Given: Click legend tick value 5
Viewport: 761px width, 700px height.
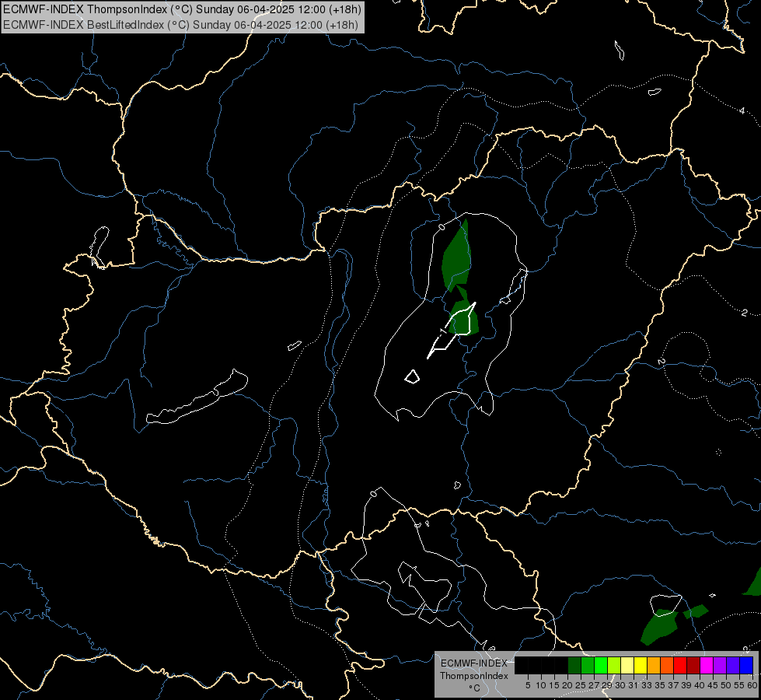Looking at the screenshot, I should tap(528, 685).
